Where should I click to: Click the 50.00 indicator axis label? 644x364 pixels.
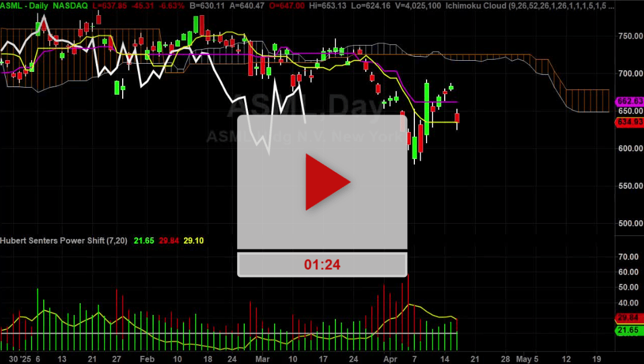[628, 287]
